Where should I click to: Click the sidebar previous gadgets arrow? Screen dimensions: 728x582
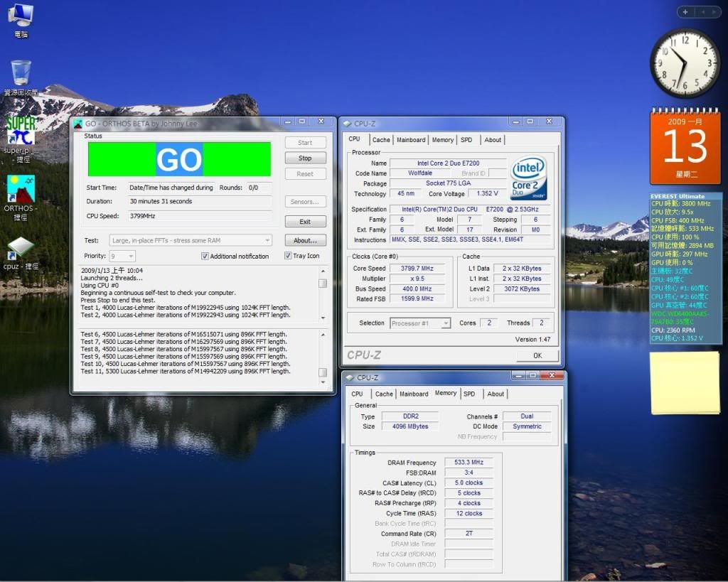tap(703, 12)
